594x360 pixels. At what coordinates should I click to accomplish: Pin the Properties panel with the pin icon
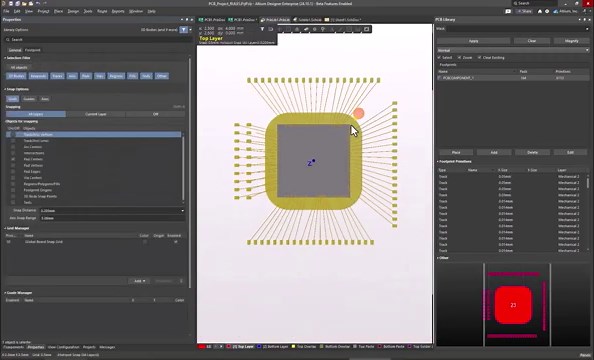tap(187, 19)
